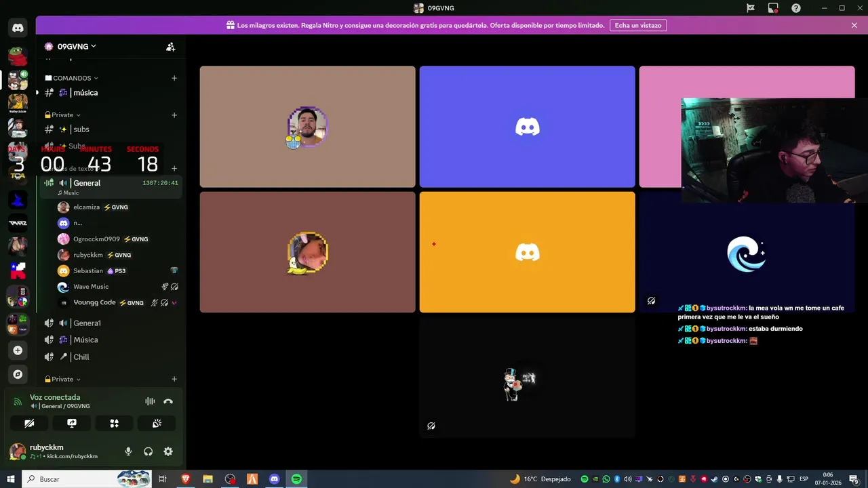The width and height of the screenshot is (868, 488).
Task: Disconnect from voice with the hang-up icon
Action: (x=168, y=401)
